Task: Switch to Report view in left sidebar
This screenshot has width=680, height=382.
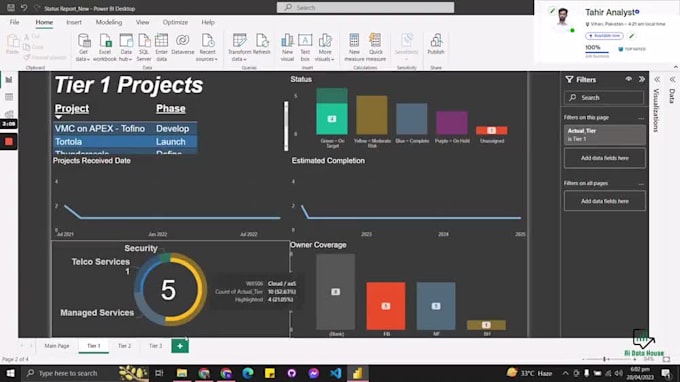Action: coord(9,80)
